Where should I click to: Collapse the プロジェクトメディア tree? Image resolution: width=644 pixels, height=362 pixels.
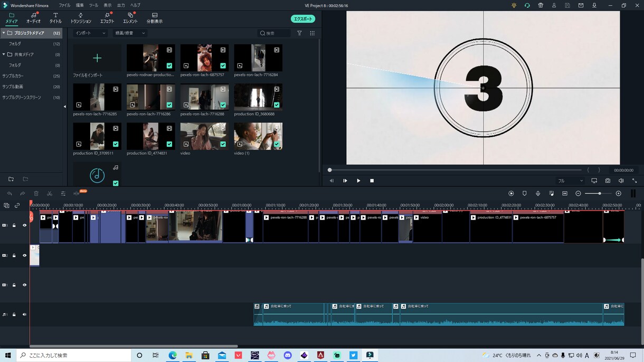point(4,33)
